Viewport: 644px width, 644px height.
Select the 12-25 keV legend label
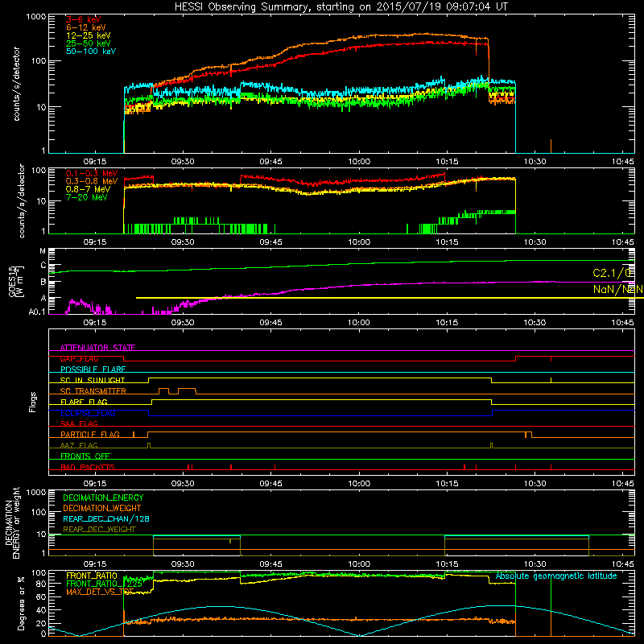click(89, 35)
